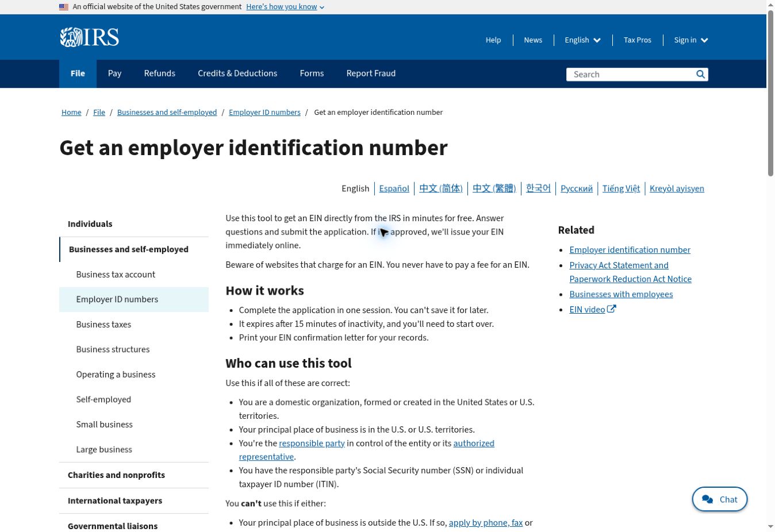Open Charities and nonprofits sidebar section
Viewport: 775px width, 532px height.
134,475
